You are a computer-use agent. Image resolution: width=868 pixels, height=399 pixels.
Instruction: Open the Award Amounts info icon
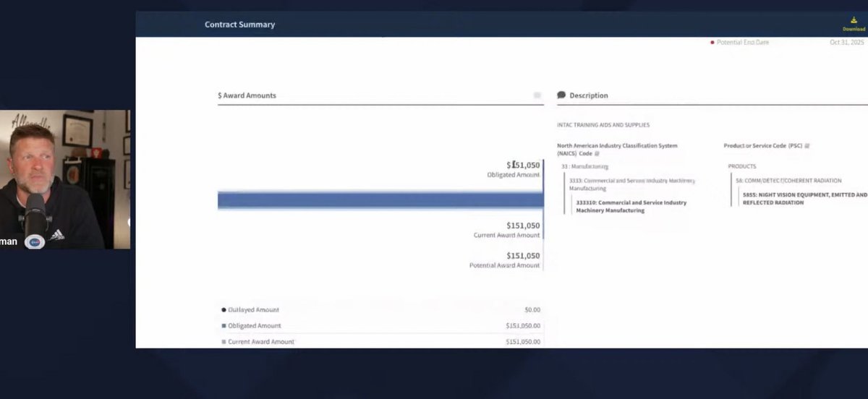click(537, 95)
